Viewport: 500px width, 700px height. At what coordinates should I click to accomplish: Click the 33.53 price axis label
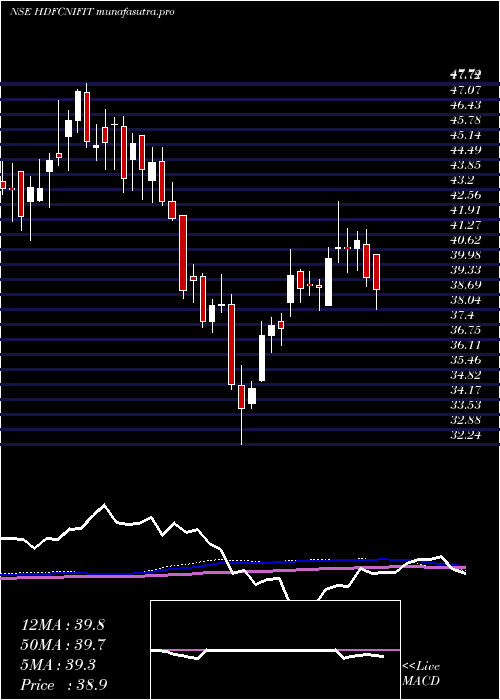tap(466, 405)
